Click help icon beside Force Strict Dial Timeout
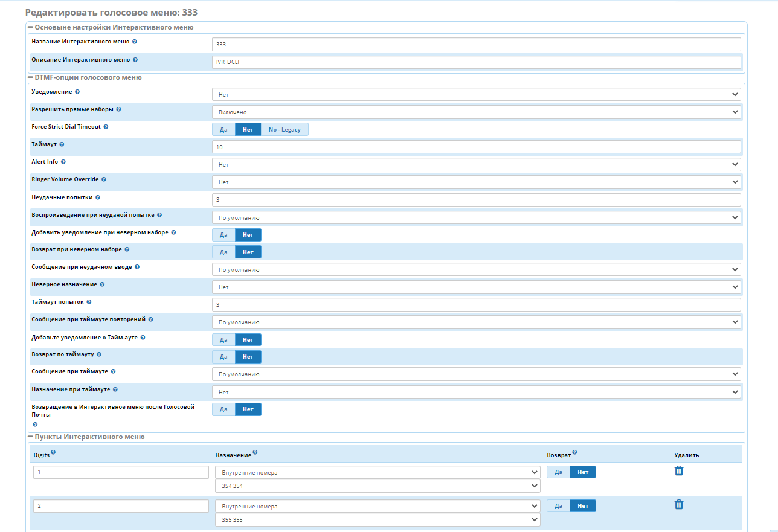The height and width of the screenshot is (532, 778). [106, 127]
